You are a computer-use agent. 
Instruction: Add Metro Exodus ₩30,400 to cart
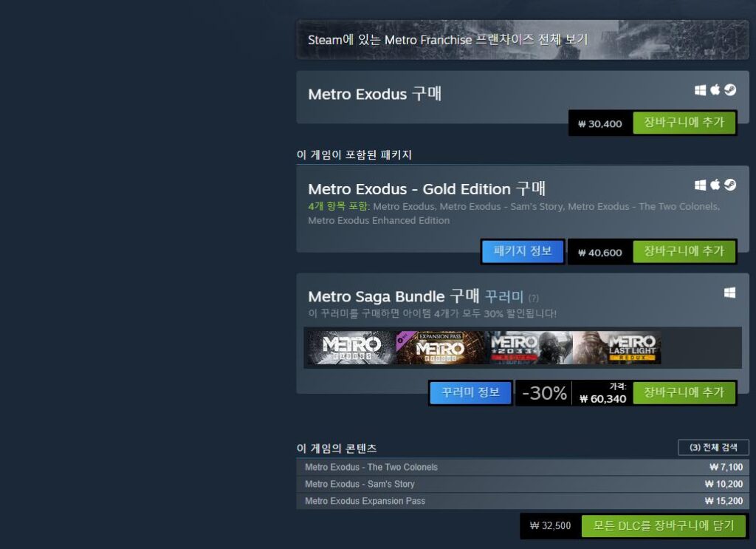point(684,123)
